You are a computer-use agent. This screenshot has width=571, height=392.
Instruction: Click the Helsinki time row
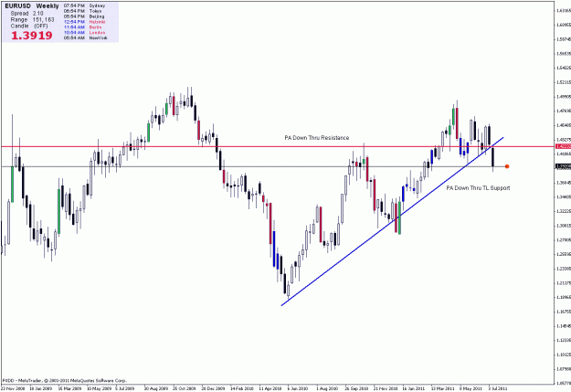[x=84, y=22]
